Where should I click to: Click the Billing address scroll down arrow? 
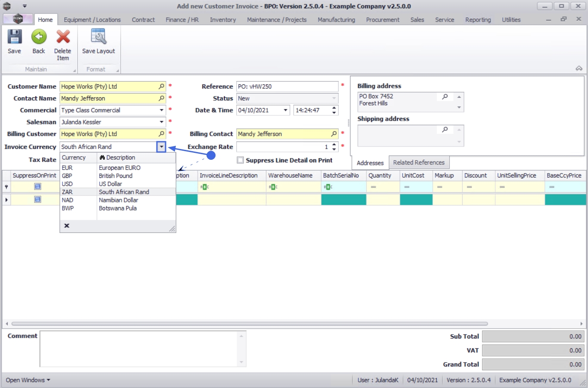[x=459, y=107]
